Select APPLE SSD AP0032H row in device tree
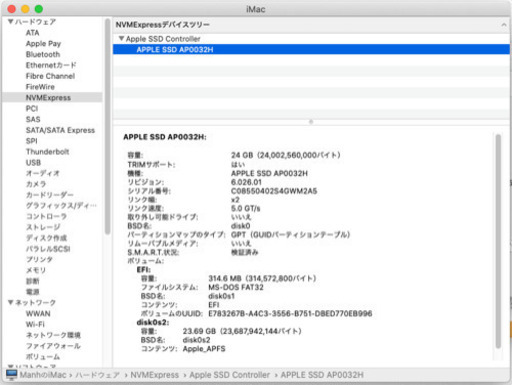 311,50
